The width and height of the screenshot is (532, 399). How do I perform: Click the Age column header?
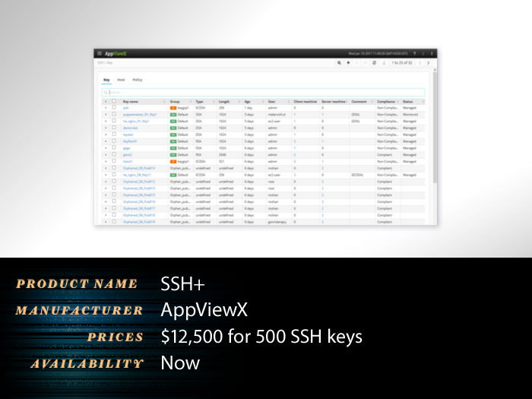tap(247, 101)
